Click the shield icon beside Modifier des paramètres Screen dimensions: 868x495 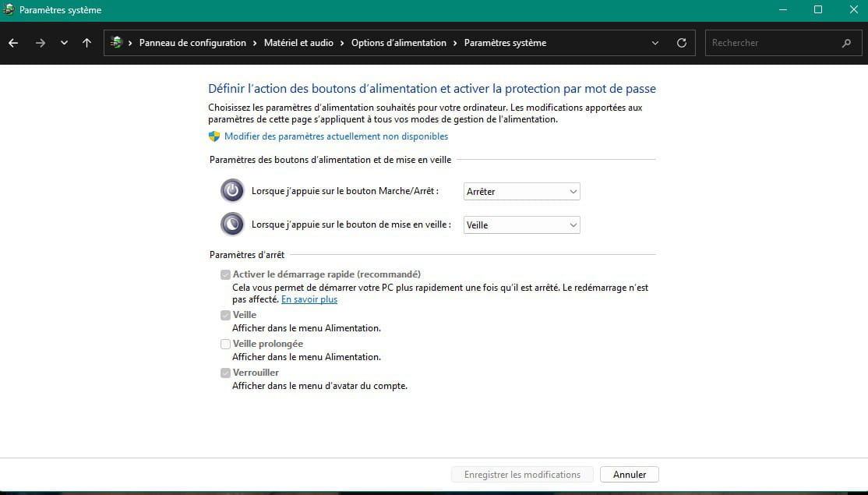(x=214, y=136)
